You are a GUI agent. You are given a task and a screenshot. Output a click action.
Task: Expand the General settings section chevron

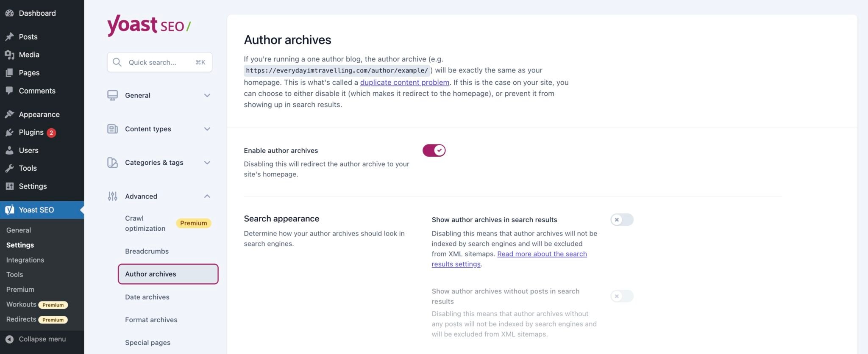tap(207, 95)
